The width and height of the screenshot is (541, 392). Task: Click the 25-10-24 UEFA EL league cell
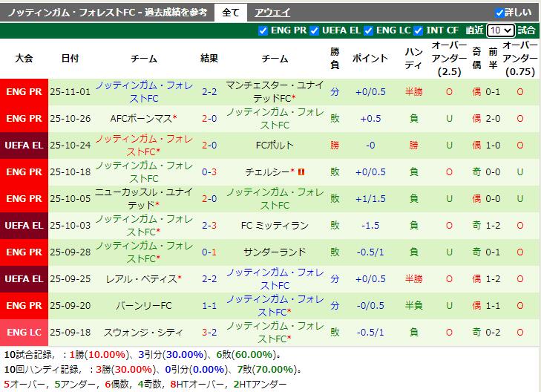tap(24, 145)
